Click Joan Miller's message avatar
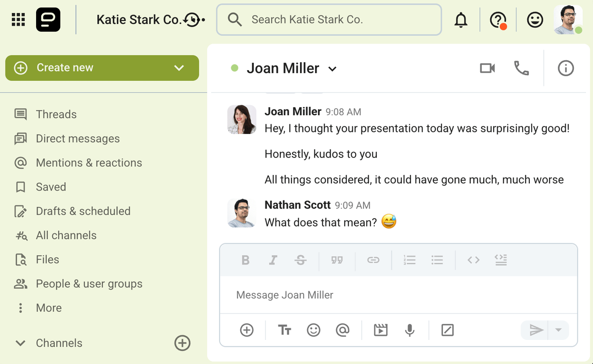Screen dimensions: 593x364 (242, 119)
